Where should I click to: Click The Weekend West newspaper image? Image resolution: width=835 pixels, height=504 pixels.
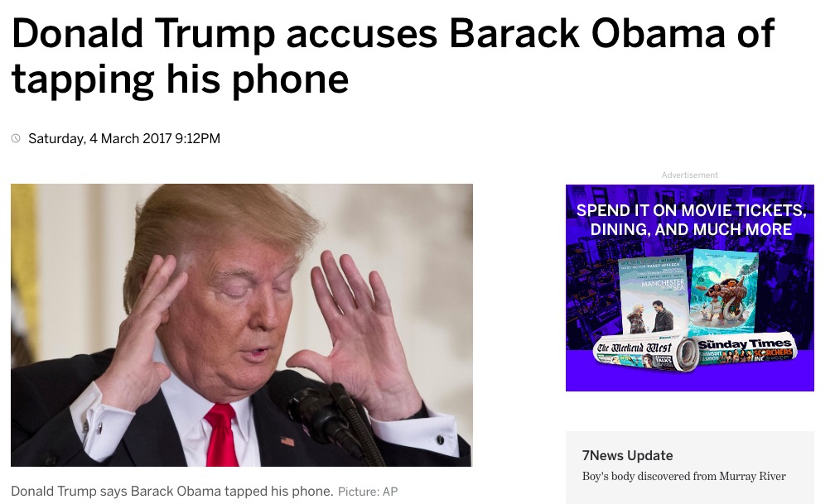[x=645, y=353]
